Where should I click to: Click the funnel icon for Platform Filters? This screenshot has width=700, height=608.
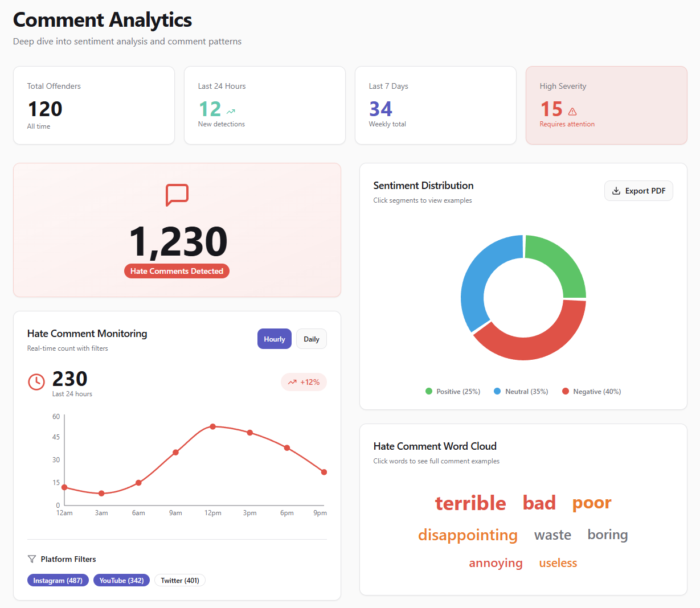coord(32,559)
